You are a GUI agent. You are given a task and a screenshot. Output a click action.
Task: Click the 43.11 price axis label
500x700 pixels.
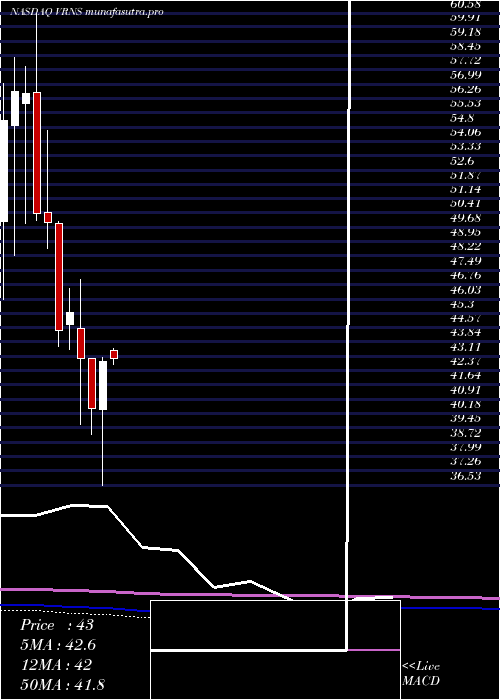point(465,347)
